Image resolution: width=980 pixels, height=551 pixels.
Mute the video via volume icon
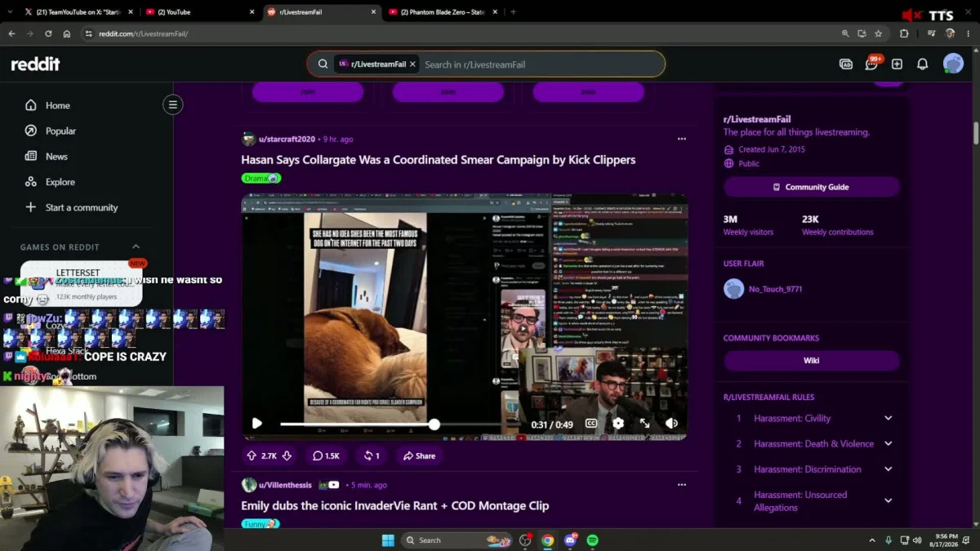(671, 423)
